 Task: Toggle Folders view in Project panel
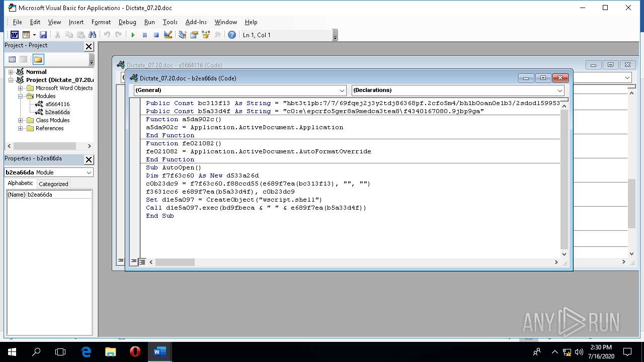pyautogui.click(x=38, y=59)
